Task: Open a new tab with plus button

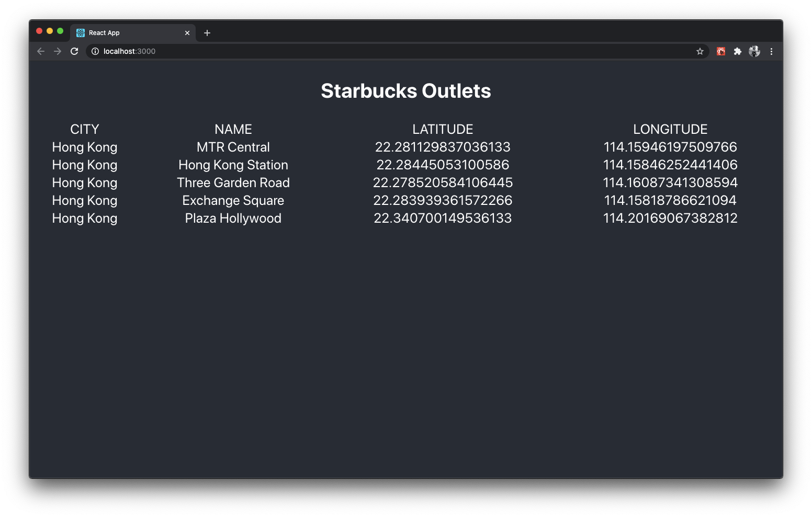Action: (x=207, y=33)
